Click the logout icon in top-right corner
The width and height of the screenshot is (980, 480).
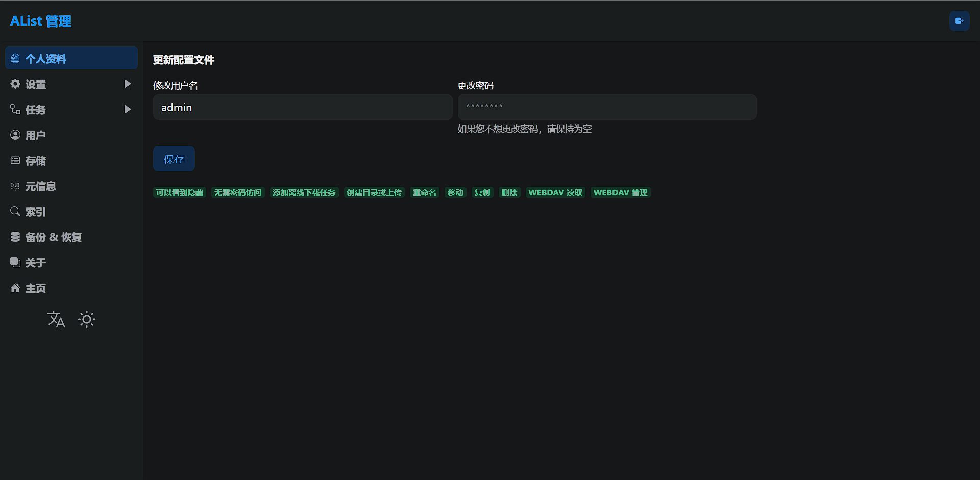tap(959, 21)
